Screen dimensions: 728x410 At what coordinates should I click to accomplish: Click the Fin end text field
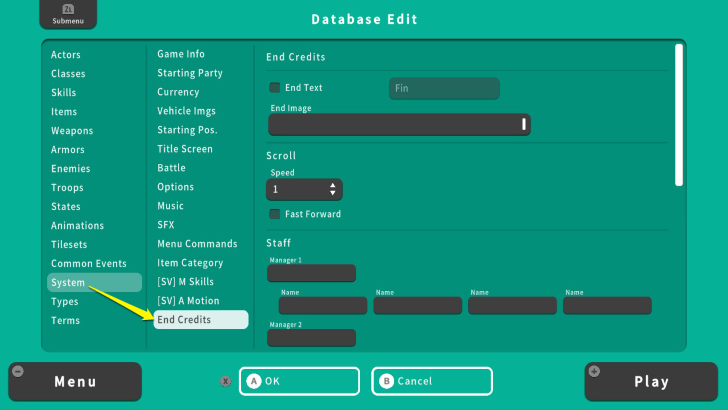[444, 88]
